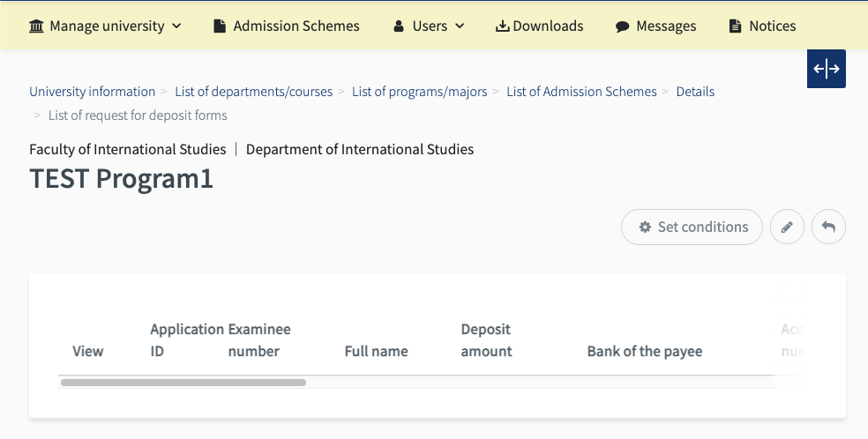Click the Notices file icon
The height and width of the screenshot is (439, 868).
(x=735, y=26)
